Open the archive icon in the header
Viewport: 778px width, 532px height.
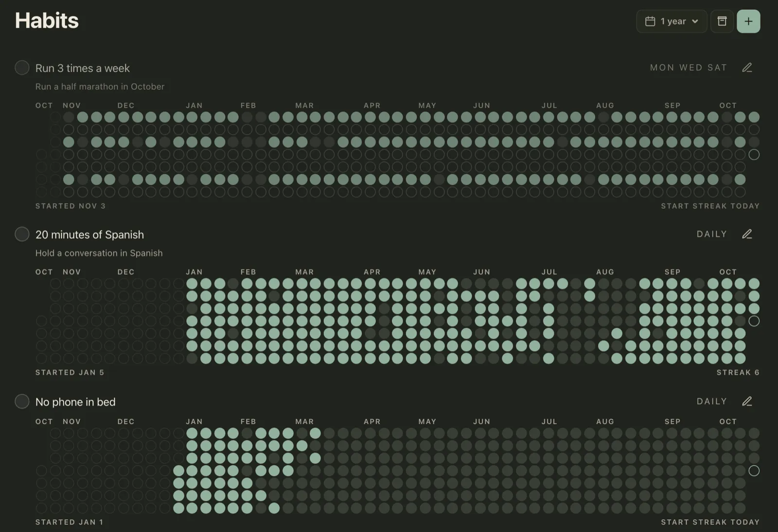pos(722,21)
